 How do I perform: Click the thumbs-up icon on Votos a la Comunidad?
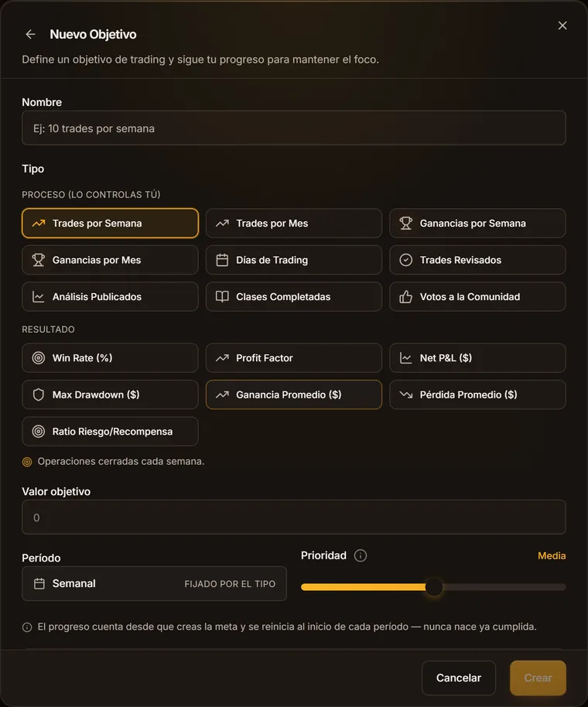click(406, 297)
